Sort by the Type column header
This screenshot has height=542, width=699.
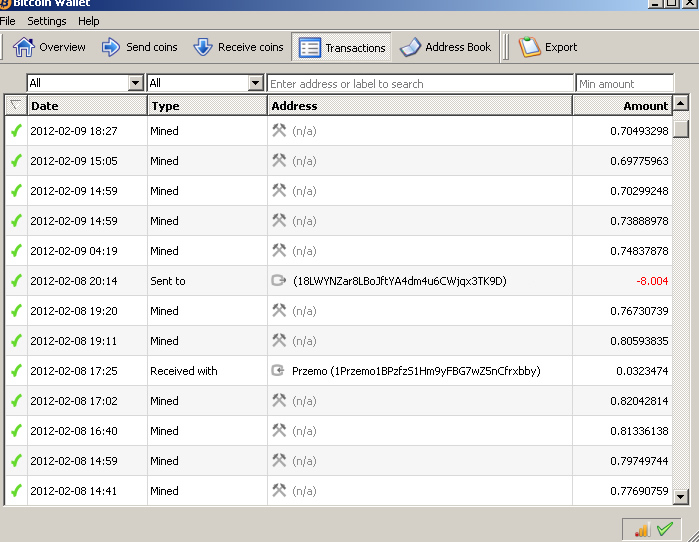[207, 106]
